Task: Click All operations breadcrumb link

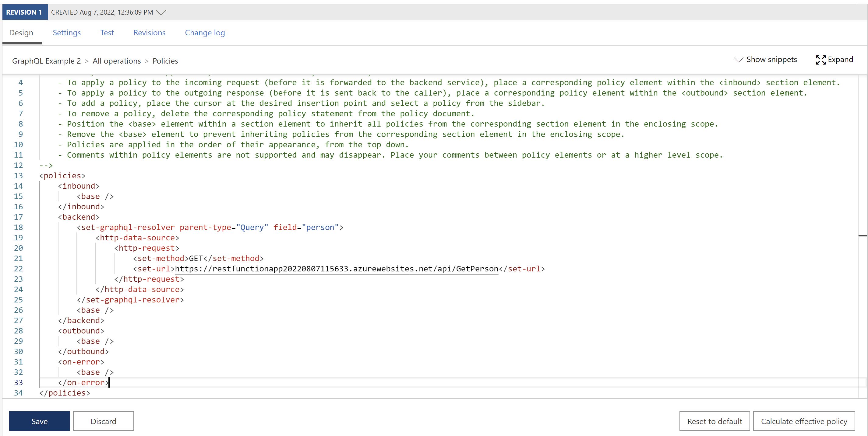Action: (117, 61)
